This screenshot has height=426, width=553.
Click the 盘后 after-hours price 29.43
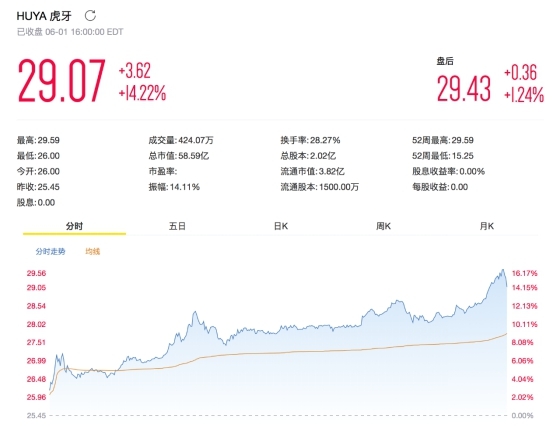point(464,89)
